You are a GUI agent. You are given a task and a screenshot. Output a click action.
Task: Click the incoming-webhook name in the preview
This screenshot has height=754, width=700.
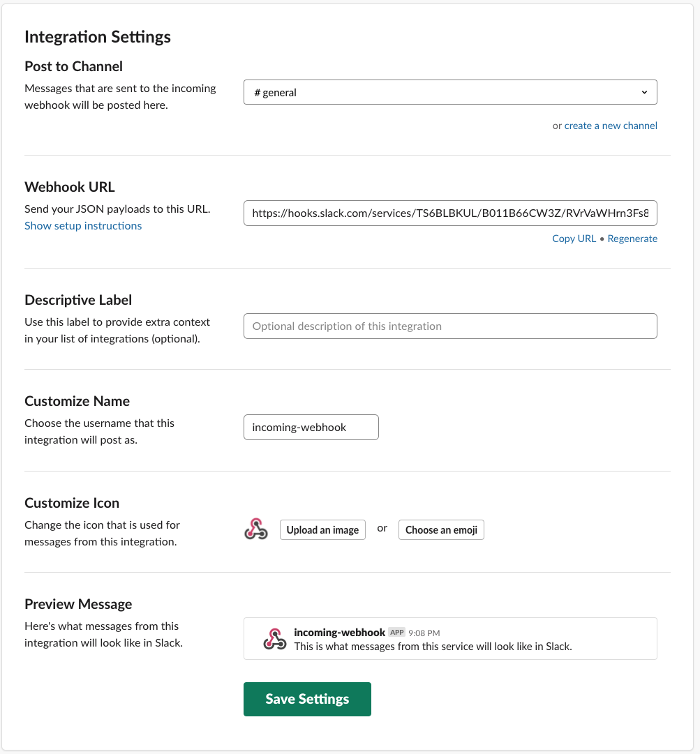point(340,633)
